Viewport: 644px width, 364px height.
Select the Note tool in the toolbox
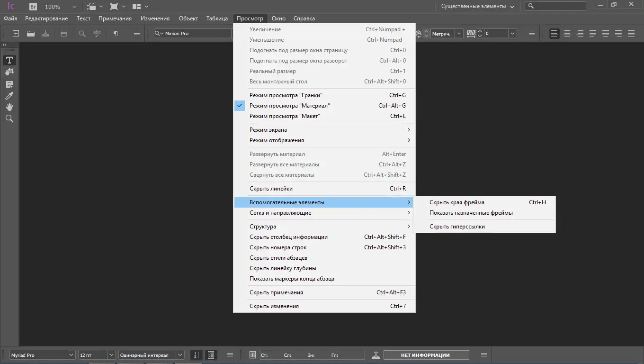click(9, 84)
